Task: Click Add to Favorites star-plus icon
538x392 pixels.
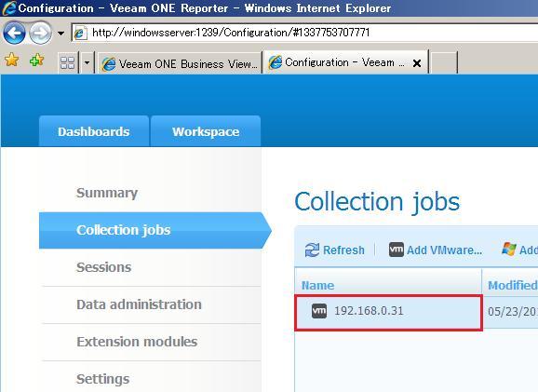Action: click(36, 61)
